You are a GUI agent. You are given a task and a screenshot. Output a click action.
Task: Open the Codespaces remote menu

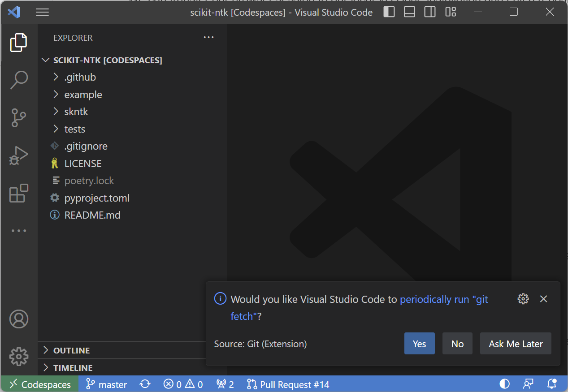coord(40,384)
